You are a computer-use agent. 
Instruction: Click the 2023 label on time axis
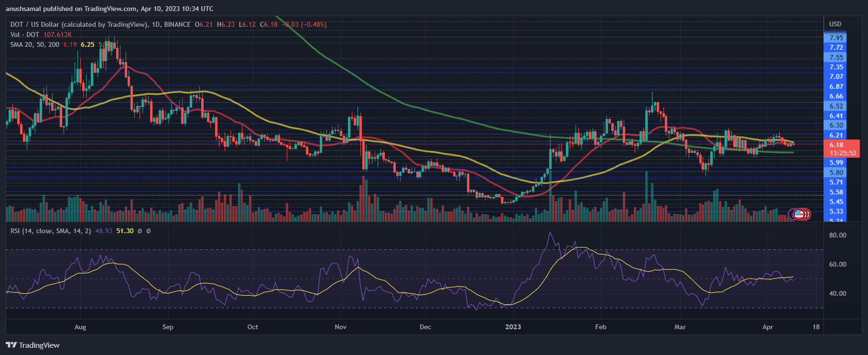[x=513, y=327]
